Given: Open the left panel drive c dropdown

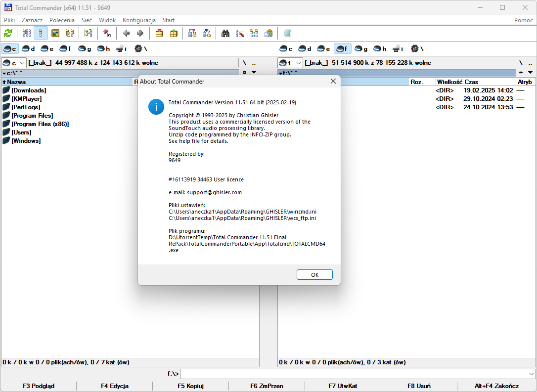Looking at the screenshot, I should [14, 63].
